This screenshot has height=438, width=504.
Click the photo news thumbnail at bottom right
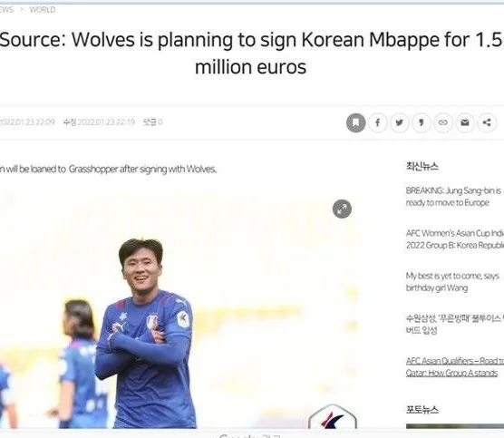coord(455,426)
